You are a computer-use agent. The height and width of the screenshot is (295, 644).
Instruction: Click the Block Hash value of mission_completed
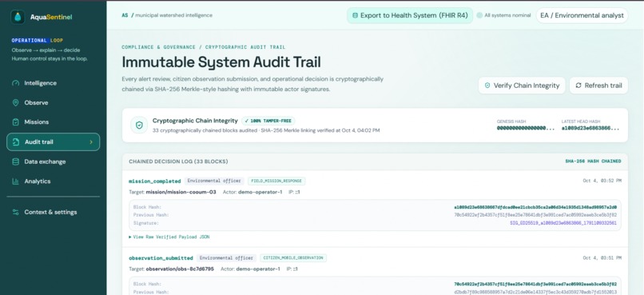coord(535,208)
